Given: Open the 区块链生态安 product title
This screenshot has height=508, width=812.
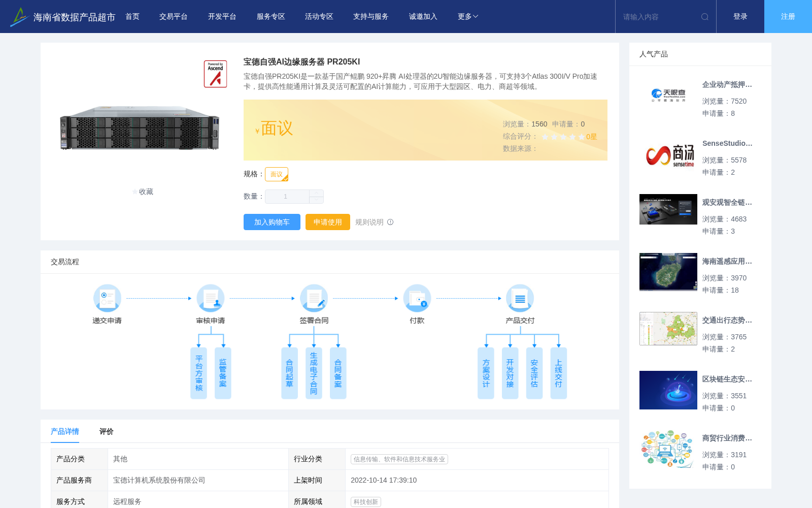Looking at the screenshot, I should [727, 379].
